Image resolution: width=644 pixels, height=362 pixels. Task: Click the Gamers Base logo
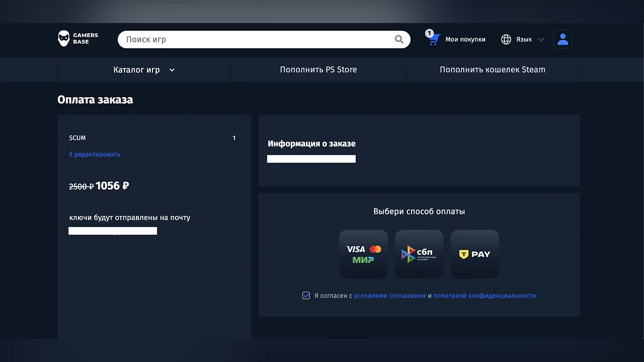click(x=78, y=39)
